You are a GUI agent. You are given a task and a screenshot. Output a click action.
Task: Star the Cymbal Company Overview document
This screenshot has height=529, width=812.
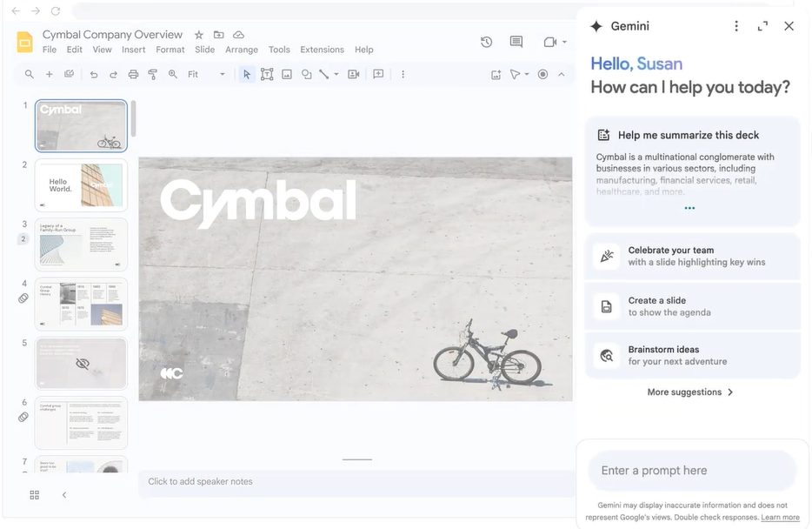click(199, 35)
